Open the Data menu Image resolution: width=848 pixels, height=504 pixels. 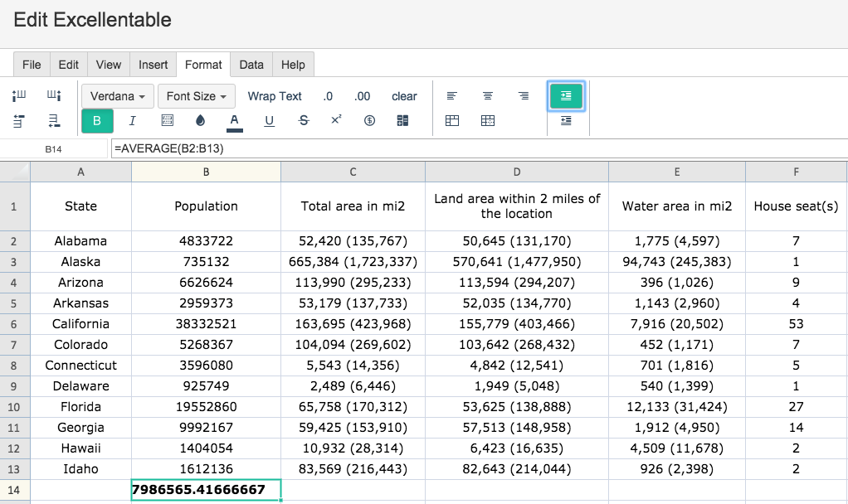coord(251,65)
